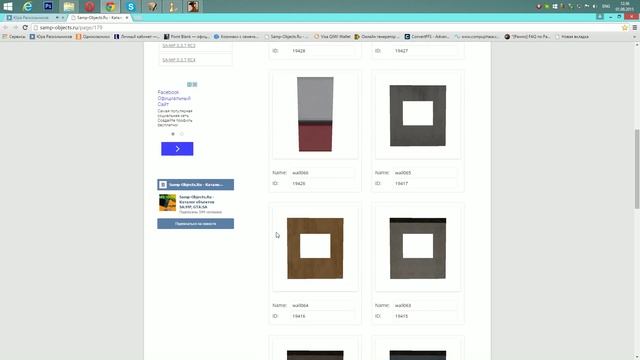Screen dimensions: 640x360
Task: Click the Facebook Официальный Сайт ad link
Action: coord(174,98)
